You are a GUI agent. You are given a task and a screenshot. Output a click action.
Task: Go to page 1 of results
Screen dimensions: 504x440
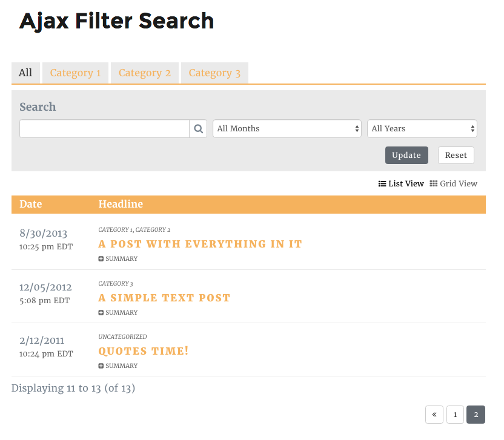click(455, 415)
